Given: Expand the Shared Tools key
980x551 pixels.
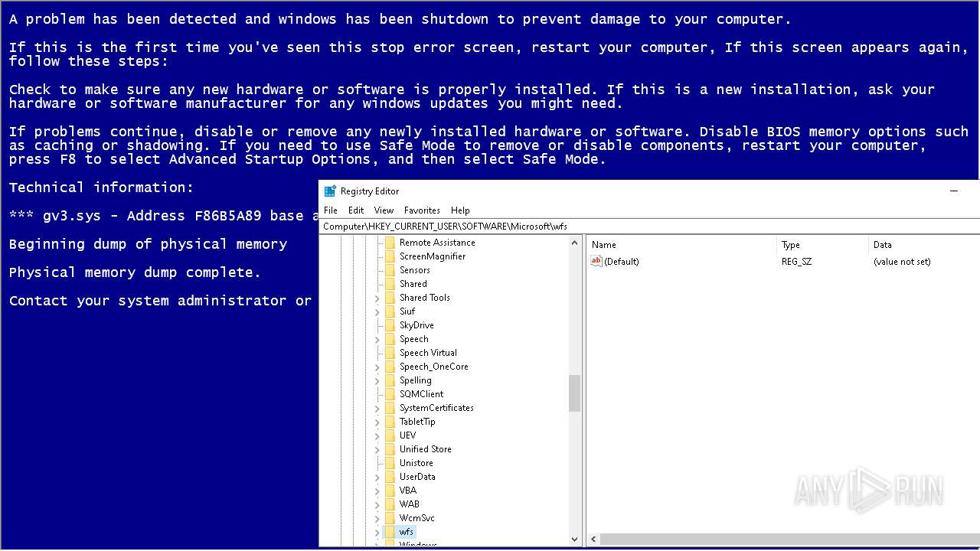Looking at the screenshot, I should point(377,298).
